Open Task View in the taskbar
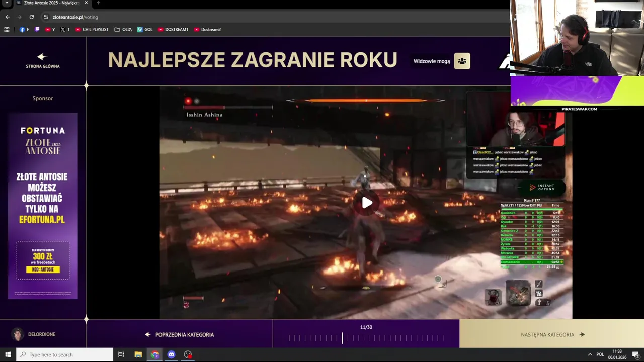644x362 pixels. click(121, 354)
